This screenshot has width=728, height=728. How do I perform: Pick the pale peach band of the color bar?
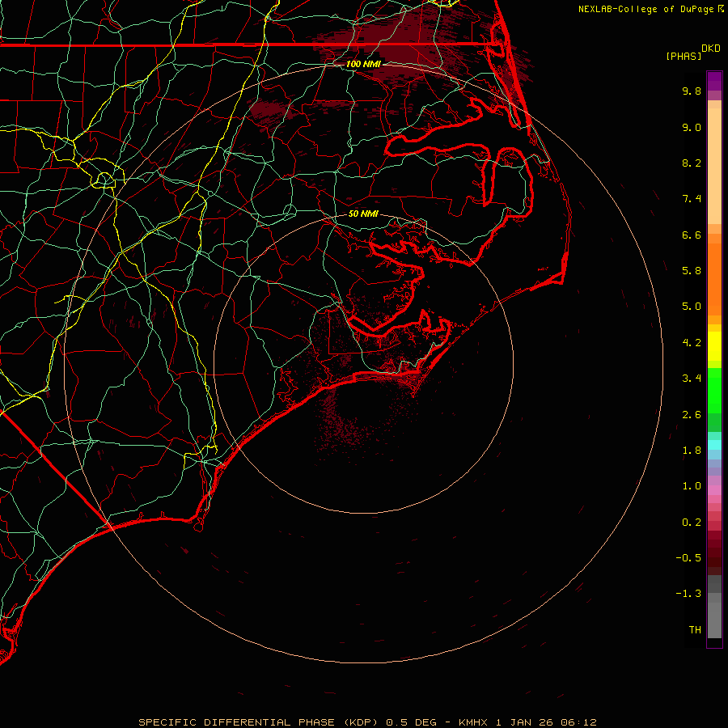714,166
